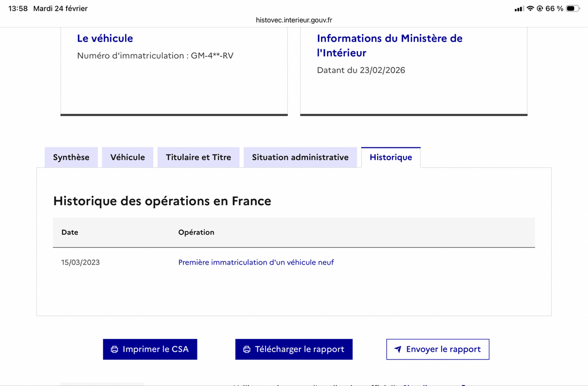Tap the battery icon in the status bar
The height and width of the screenshot is (386, 588).
tap(573, 8)
